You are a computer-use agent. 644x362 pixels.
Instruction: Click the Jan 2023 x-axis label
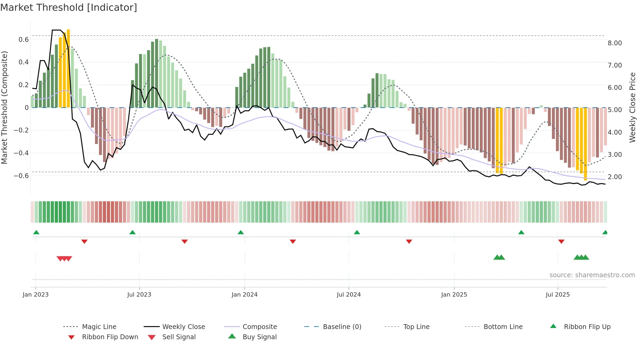coord(36,295)
